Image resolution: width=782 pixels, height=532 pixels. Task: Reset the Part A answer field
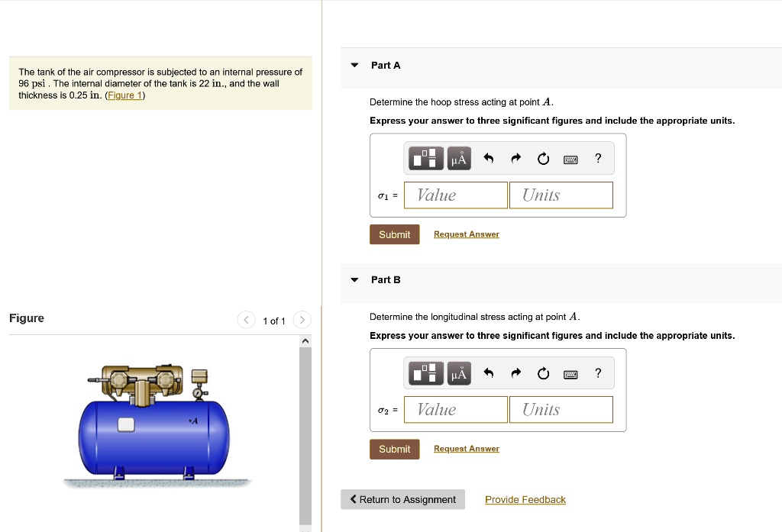point(543,159)
